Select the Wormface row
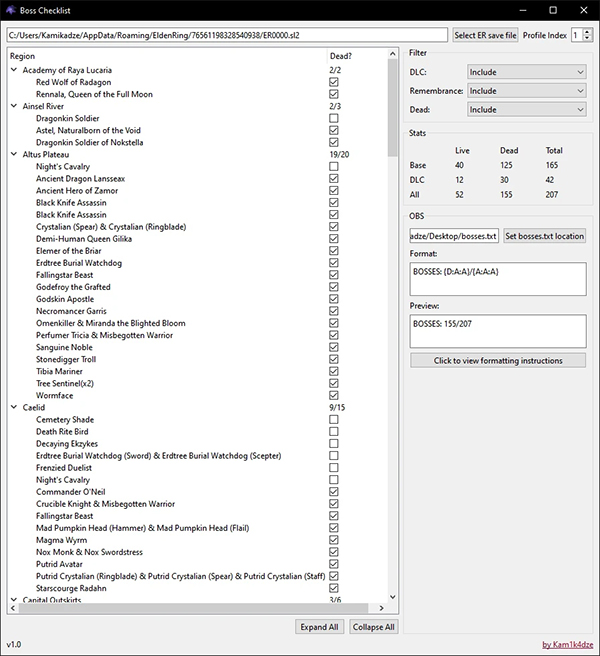600x656 pixels. [x=54, y=395]
